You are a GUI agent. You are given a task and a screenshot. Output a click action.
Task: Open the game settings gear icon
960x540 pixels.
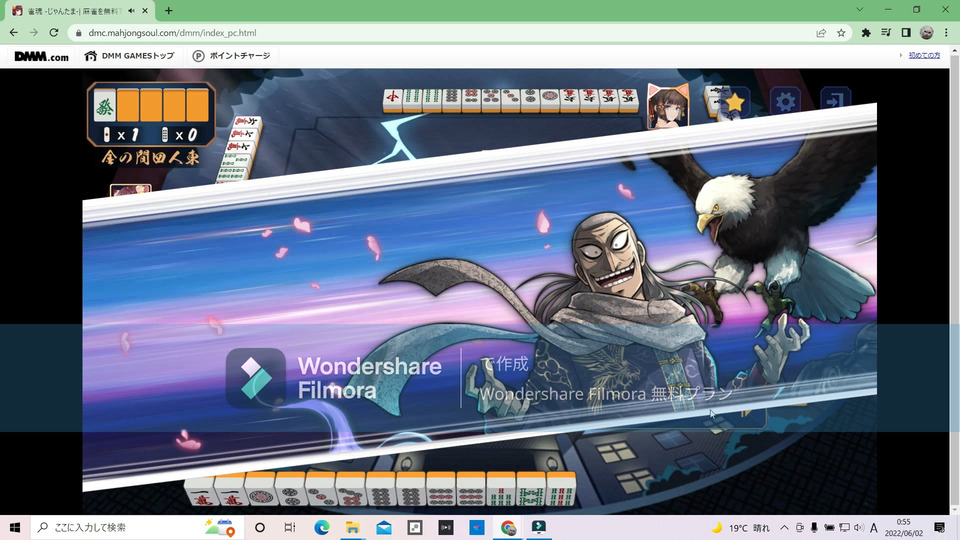[x=786, y=101]
